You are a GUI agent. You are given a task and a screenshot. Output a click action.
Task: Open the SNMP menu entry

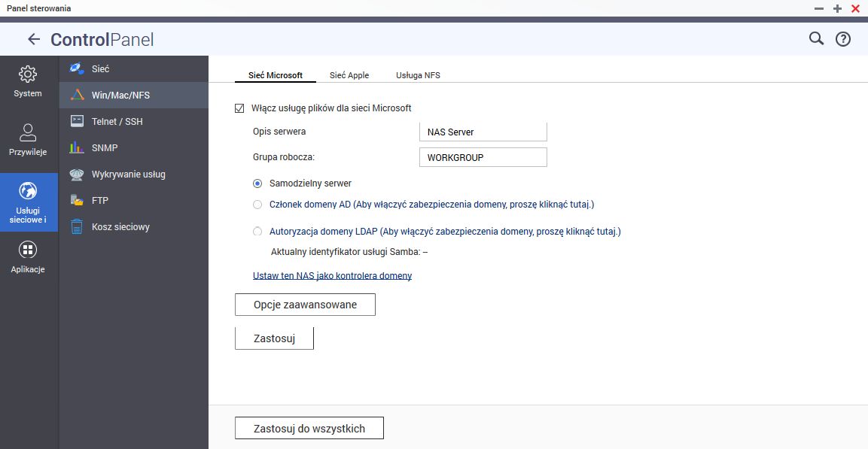[134, 147]
